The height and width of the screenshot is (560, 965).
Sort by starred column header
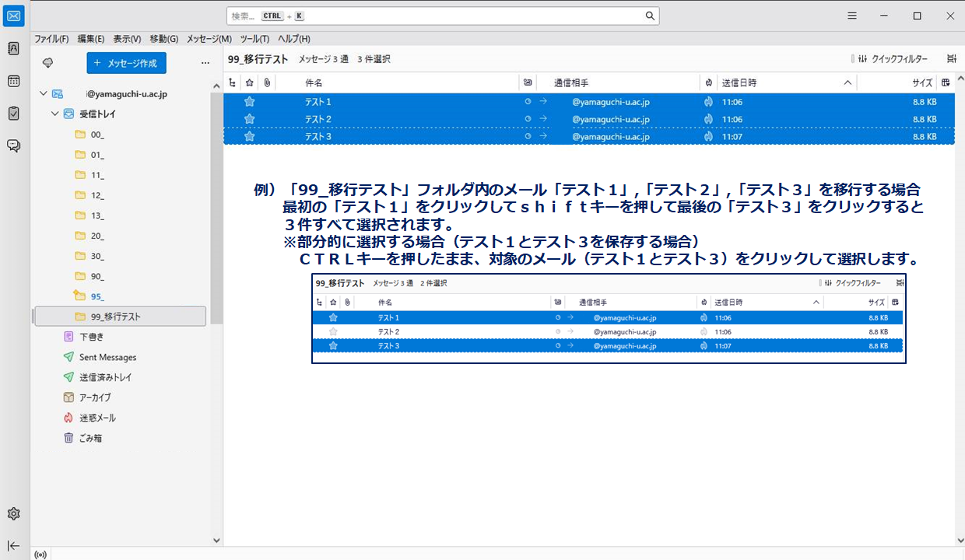point(249,82)
